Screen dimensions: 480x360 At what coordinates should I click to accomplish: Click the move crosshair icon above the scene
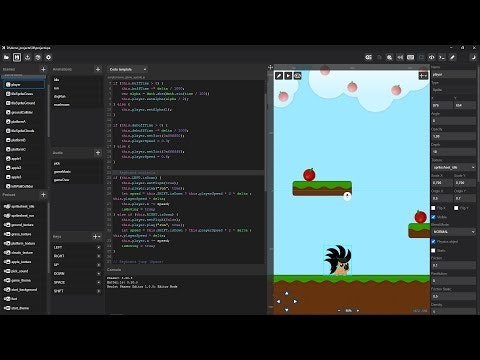[x=270, y=67]
